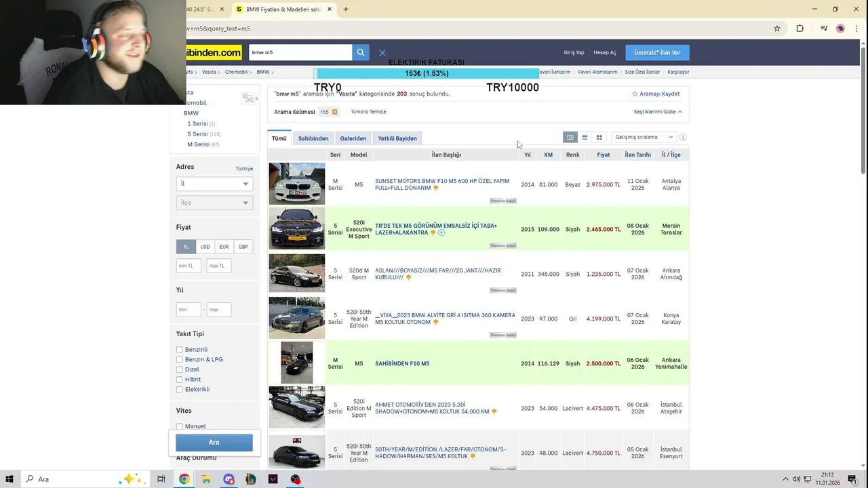868x488 pixels.
Task: Open the 5 Serisi category link
Action: tap(197, 134)
